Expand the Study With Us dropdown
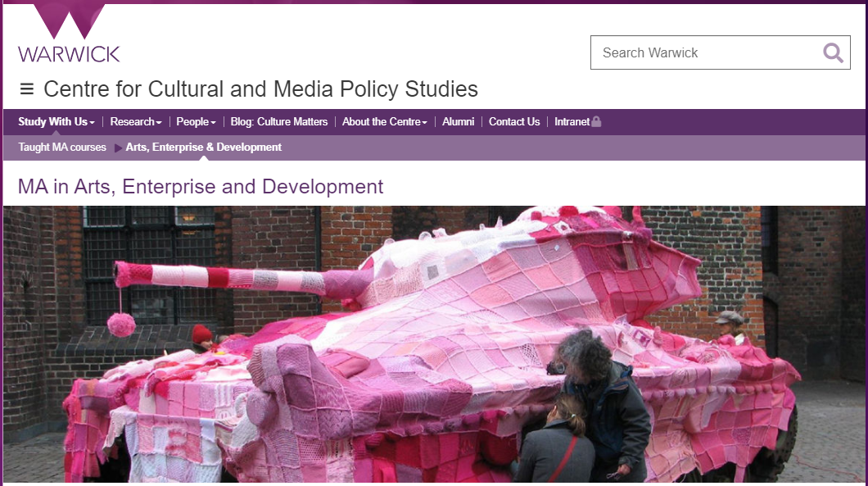Image resolution: width=868 pixels, height=486 pixels. click(x=57, y=122)
